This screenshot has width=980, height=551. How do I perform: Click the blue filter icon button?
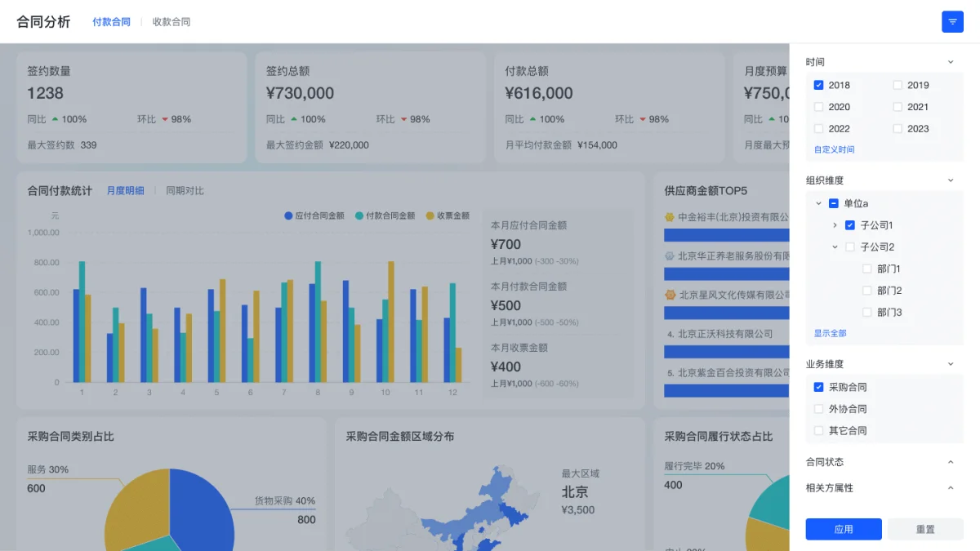click(952, 22)
